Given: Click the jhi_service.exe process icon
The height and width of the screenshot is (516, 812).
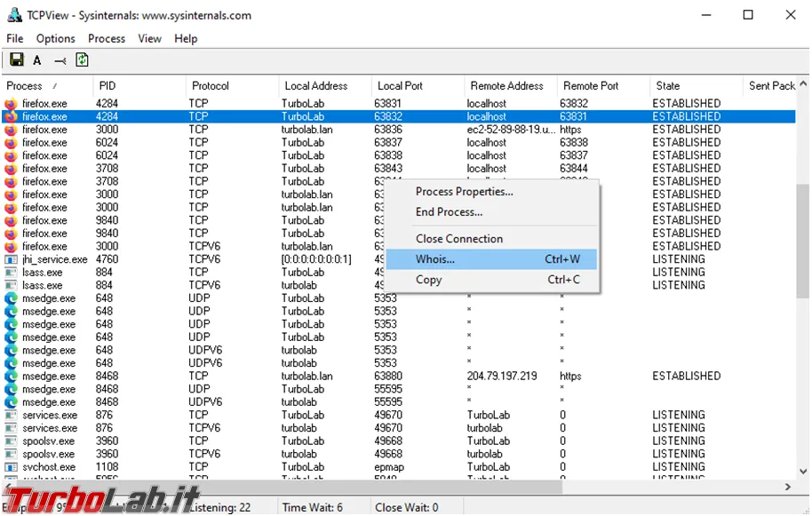Looking at the screenshot, I should (x=11, y=260).
